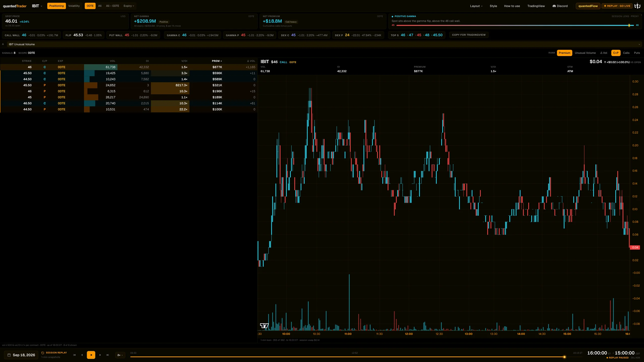The width and height of the screenshot is (644, 362).
Task: Select the 46 put row with $196K premium
Action: click(x=129, y=91)
